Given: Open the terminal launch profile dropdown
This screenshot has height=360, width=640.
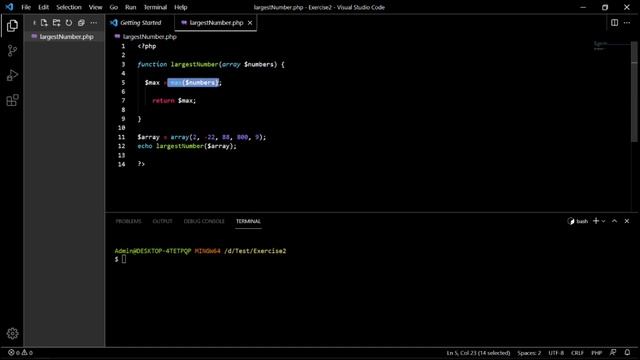Looking at the screenshot, I should pyautogui.click(x=603, y=221).
